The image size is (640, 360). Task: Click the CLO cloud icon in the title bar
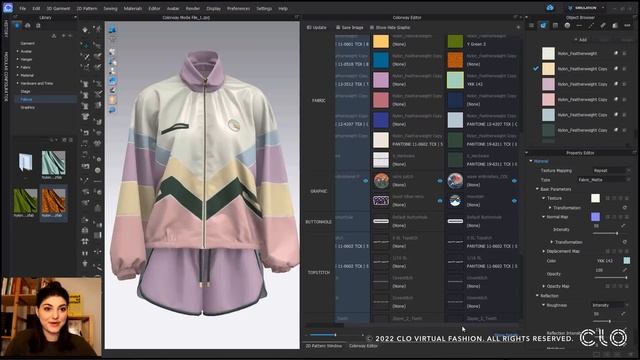click(550, 8)
